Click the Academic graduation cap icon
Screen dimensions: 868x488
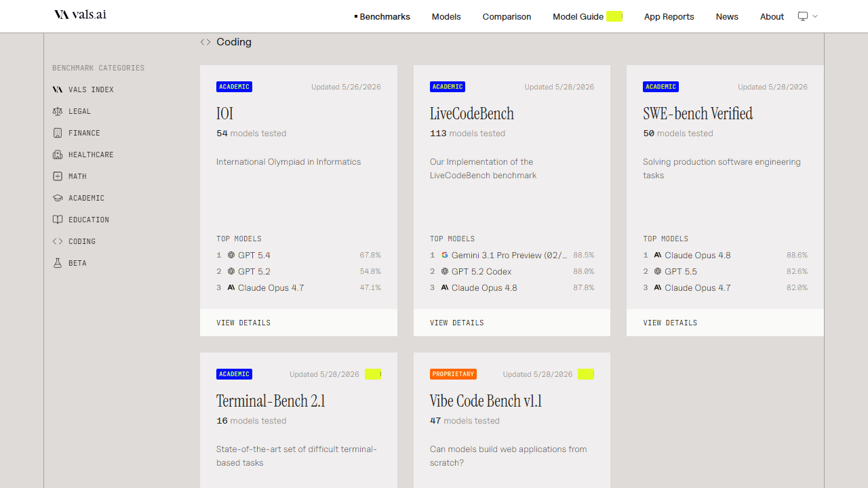tap(58, 198)
